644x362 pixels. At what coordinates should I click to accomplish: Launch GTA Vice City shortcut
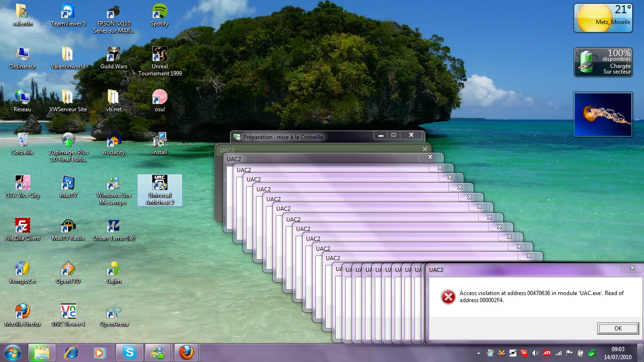point(22,187)
